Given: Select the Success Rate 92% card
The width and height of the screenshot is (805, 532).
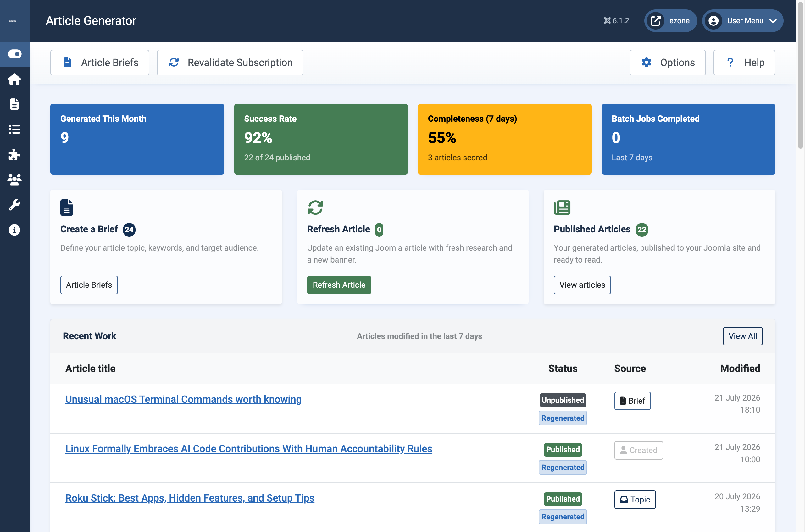Looking at the screenshot, I should click(x=321, y=139).
